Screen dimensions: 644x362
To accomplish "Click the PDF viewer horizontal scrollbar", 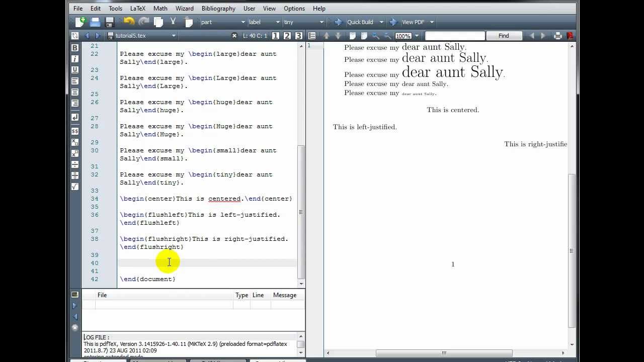I will (x=444, y=353).
